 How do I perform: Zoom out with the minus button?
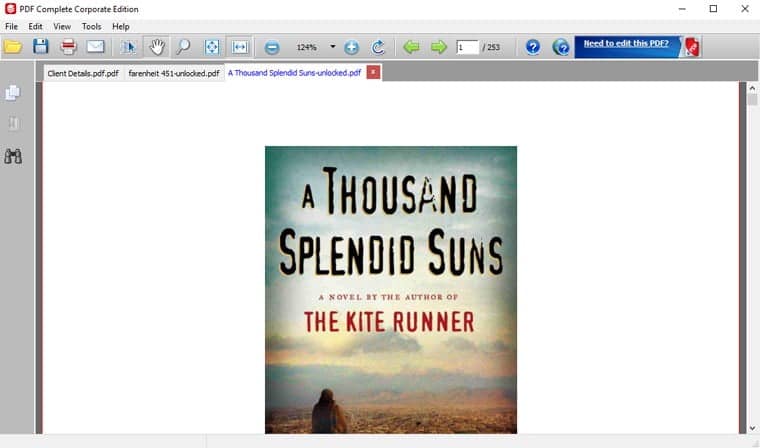tap(272, 47)
